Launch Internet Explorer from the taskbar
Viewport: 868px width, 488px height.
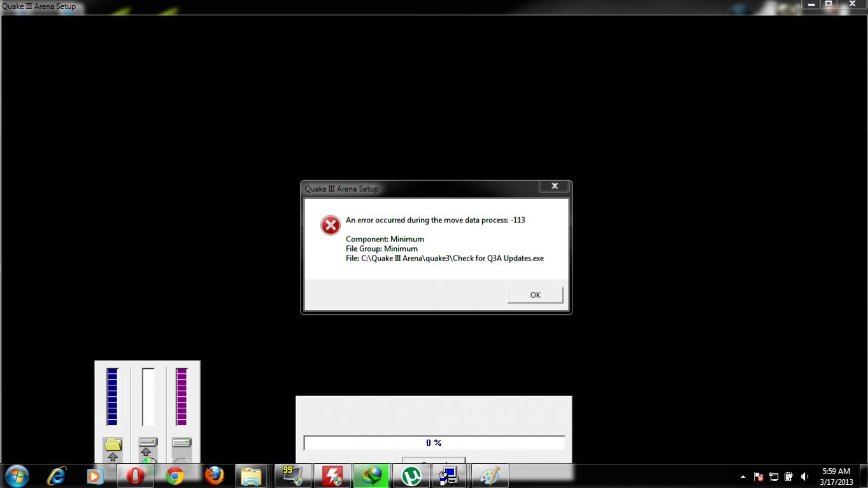57,476
